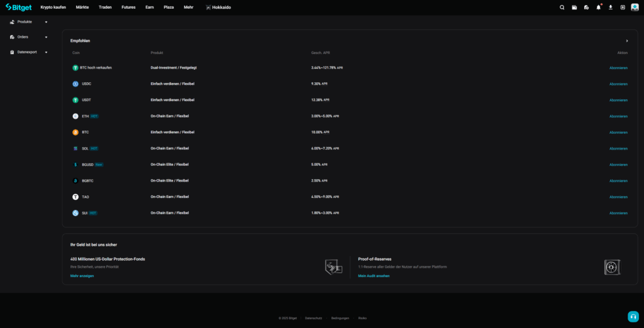
Task: Click the USDT coin icon
Action: click(x=75, y=100)
